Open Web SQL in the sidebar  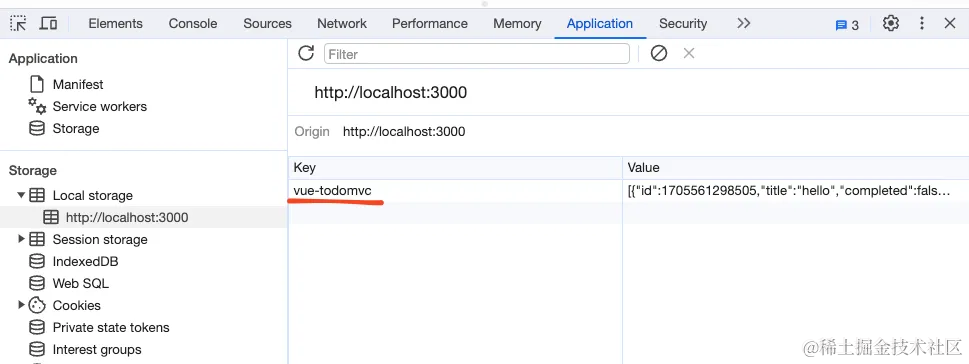pos(80,284)
